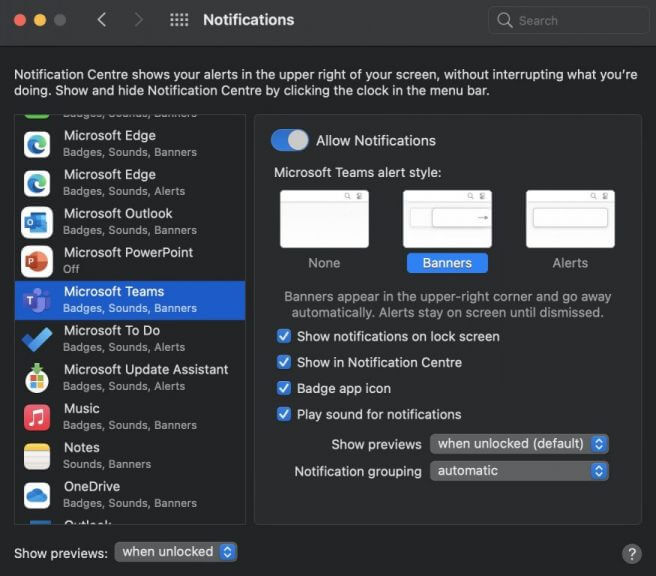Uncheck Badge app icon
The width and height of the screenshot is (656, 576).
coord(284,388)
